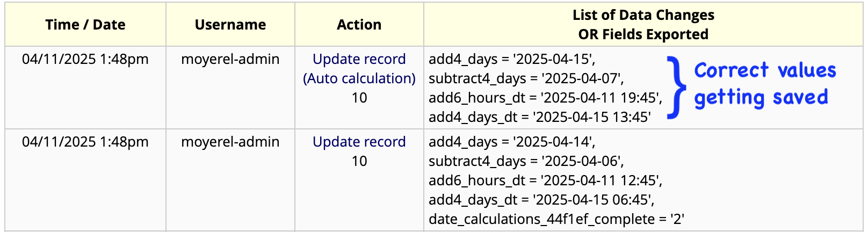Select the add4_days = '2025-04-15' entry
This screenshot has height=232, width=868.
[512, 59]
